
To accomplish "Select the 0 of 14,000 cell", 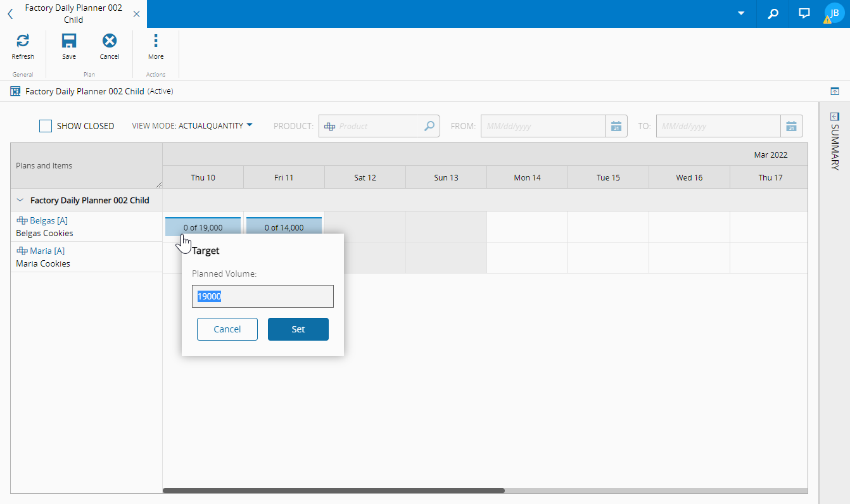I will [x=284, y=227].
